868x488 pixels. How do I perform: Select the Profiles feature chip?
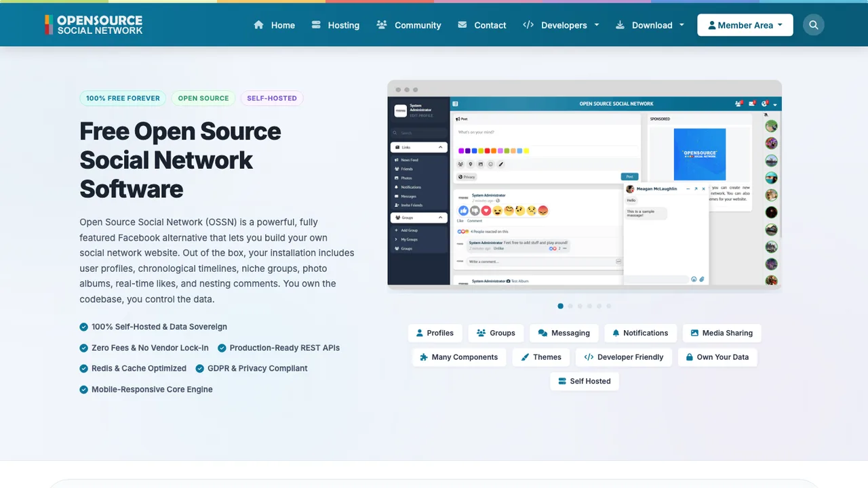click(435, 333)
